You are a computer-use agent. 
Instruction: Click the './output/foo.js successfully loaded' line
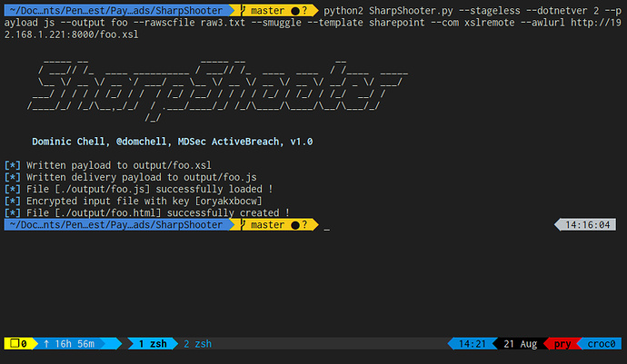pos(139,189)
